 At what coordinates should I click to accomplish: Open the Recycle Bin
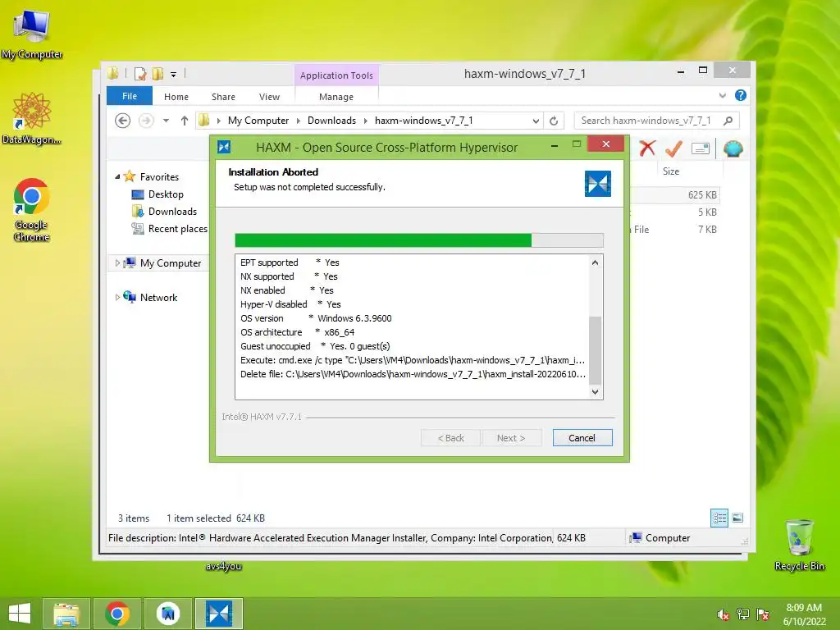tap(799, 545)
